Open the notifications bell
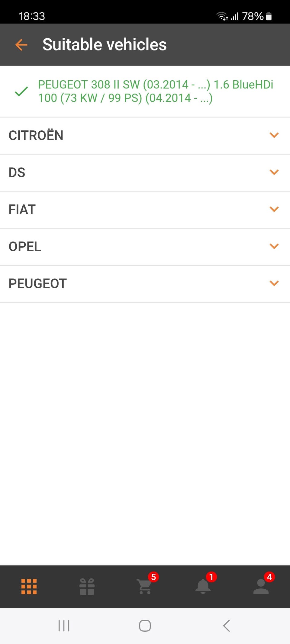The width and height of the screenshot is (290, 644). [203, 586]
